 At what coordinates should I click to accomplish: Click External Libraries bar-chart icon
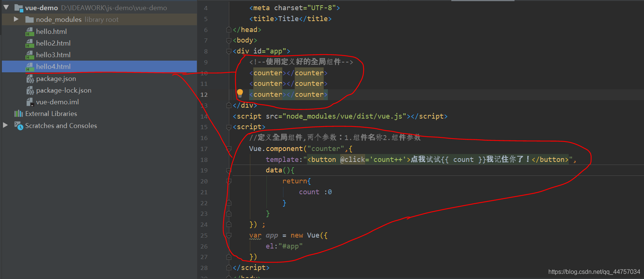pos(18,113)
